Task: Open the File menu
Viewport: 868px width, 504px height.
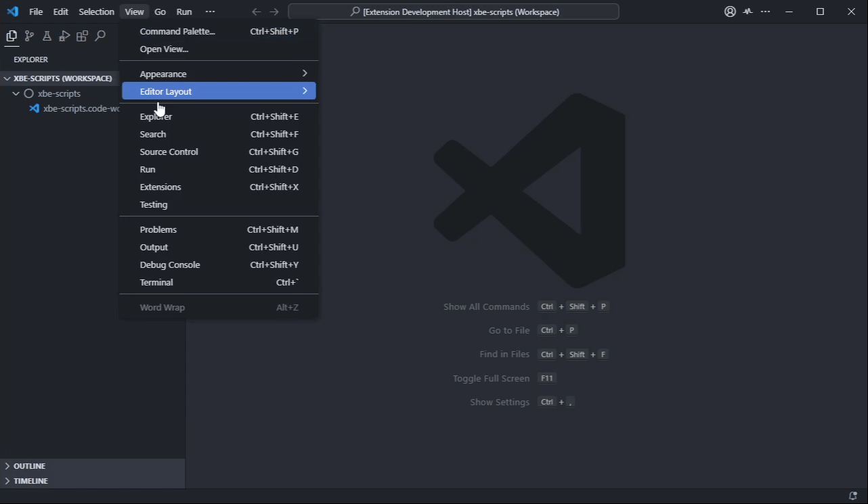Action: tap(36, 12)
